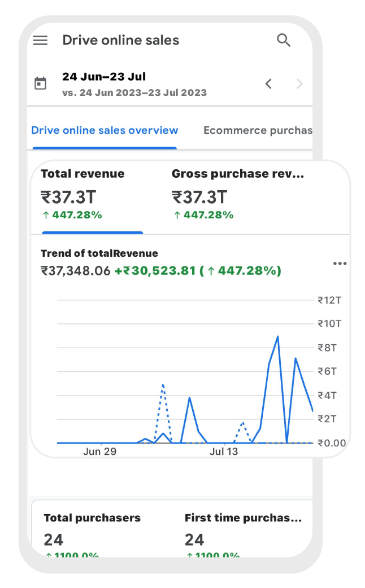
Task: Click the +₹30,523.81 change value
Action: pos(155,270)
